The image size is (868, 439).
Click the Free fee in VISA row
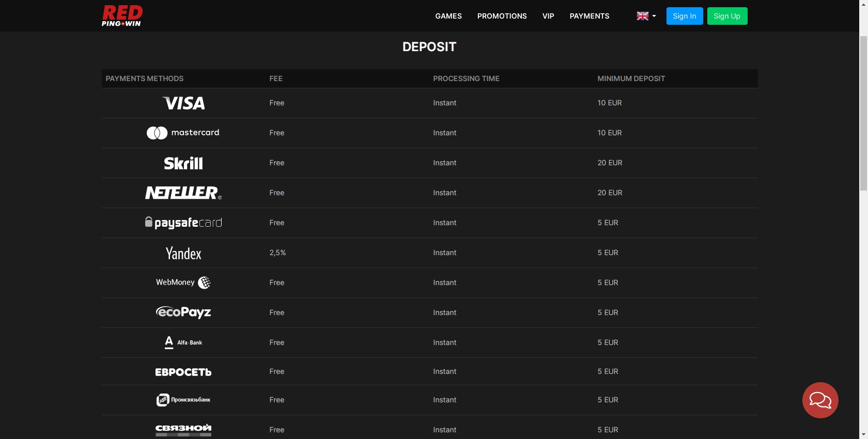pos(277,103)
